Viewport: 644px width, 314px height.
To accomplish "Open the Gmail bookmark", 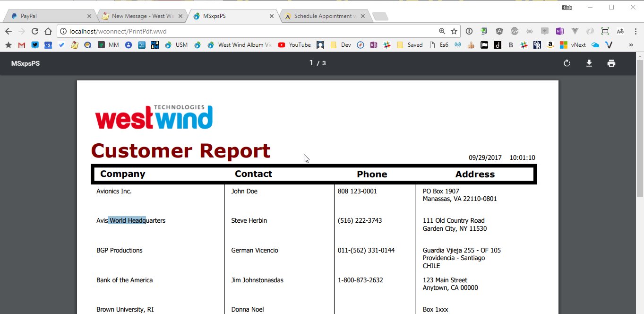I will (x=21, y=44).
